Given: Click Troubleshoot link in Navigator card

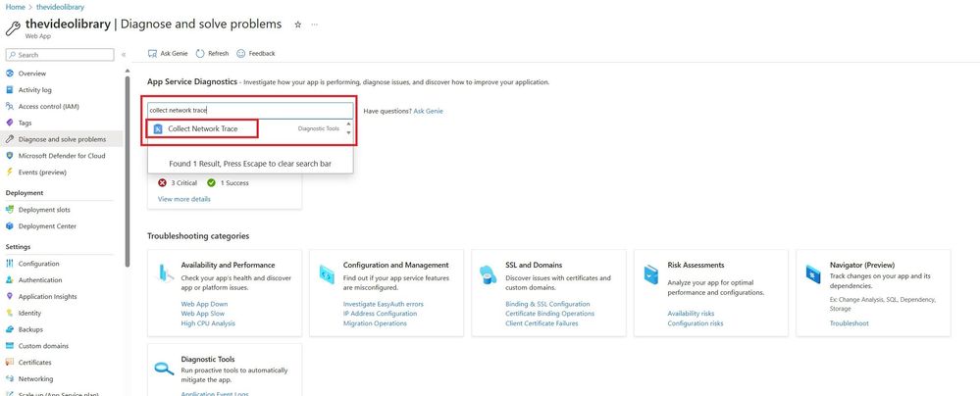Looking at the screenshot, I should coord(849,323).
